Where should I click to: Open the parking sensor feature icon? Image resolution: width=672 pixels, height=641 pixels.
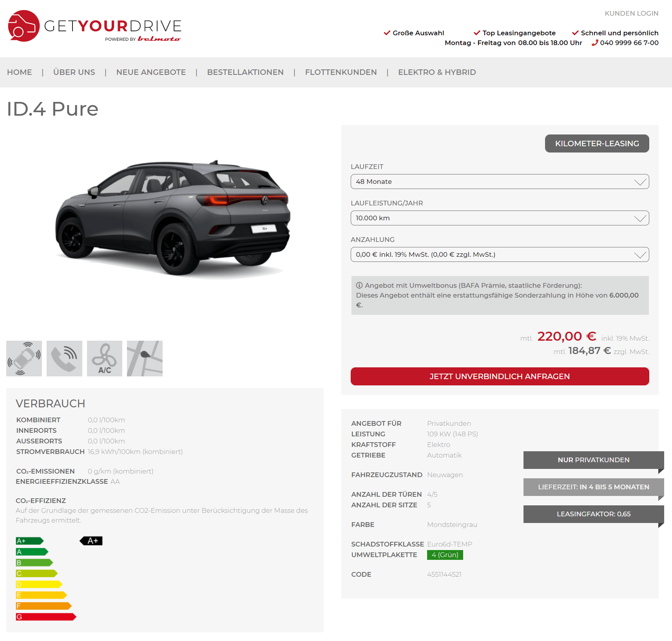point(24,358)
